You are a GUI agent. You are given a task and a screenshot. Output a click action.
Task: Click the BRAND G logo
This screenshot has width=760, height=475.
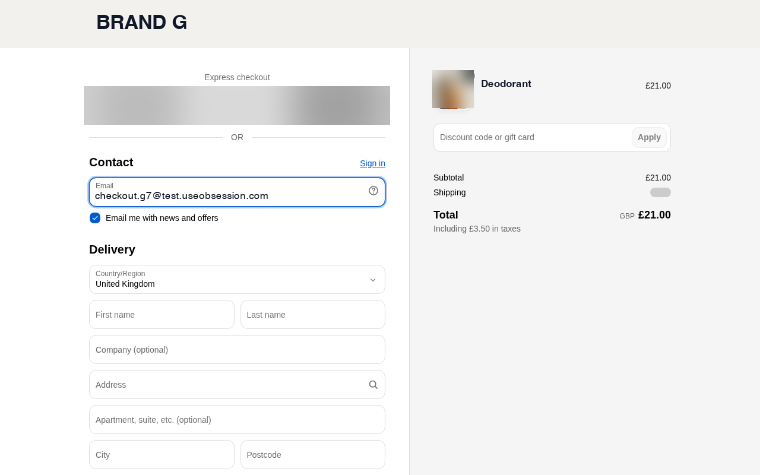(142, 22)
